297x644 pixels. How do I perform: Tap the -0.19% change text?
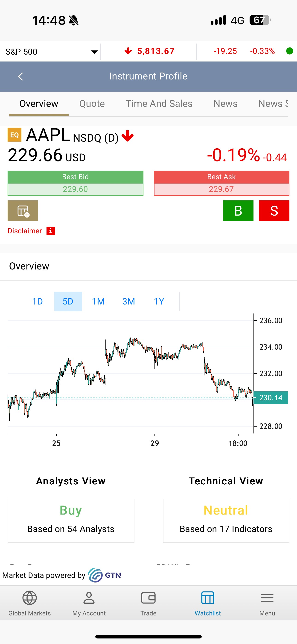(234, 155)
